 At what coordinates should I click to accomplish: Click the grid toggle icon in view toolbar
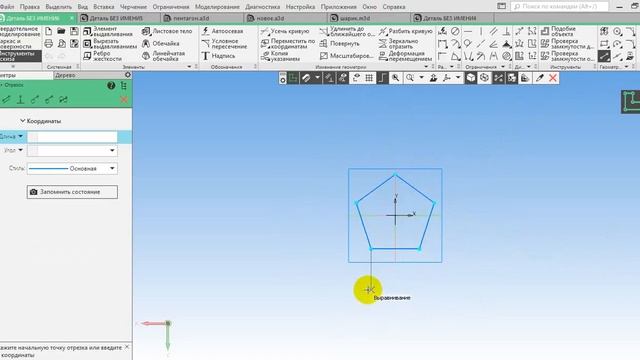pos(369,78)
